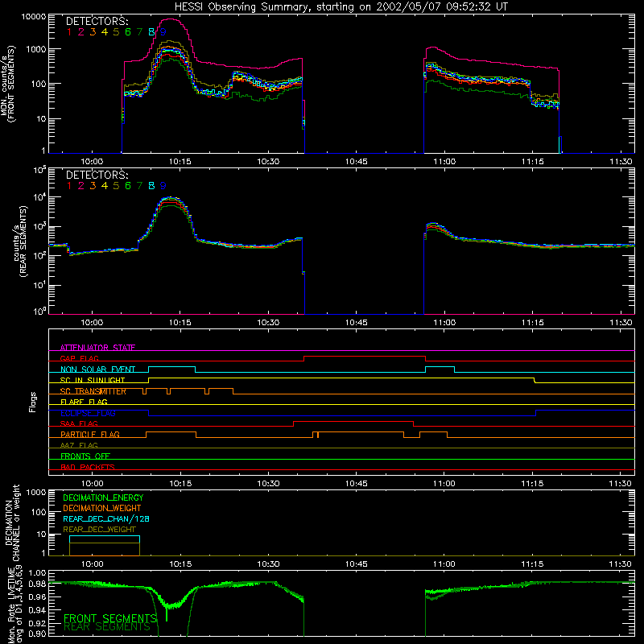Image resolution: width=644 pixels, height=644 pixels.
Task: Click the vertical Flags axis title
Action: (33, 402)
